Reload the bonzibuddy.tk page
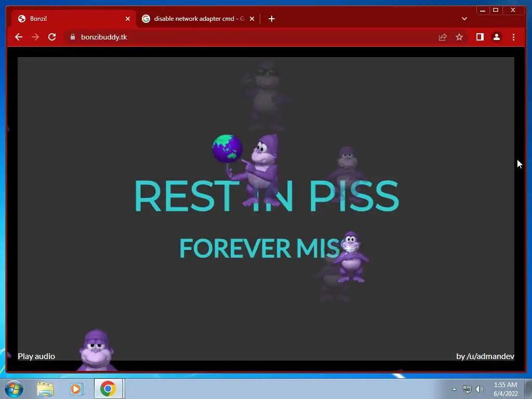This screenshot has height=399, width=532. pyautogui.click(x=52, y=37)
